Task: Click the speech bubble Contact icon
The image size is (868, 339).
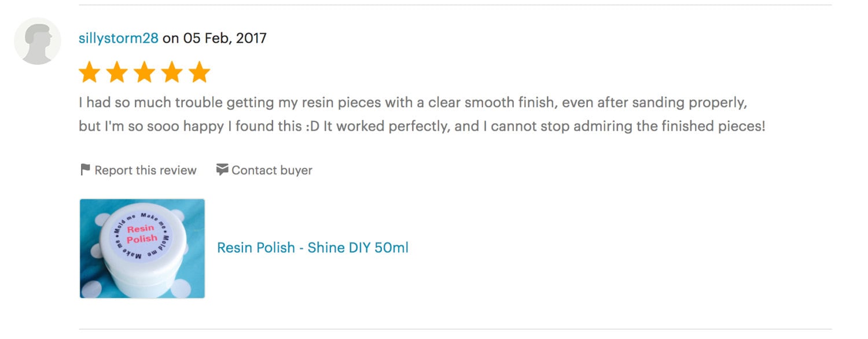Action: click(222, 170)
